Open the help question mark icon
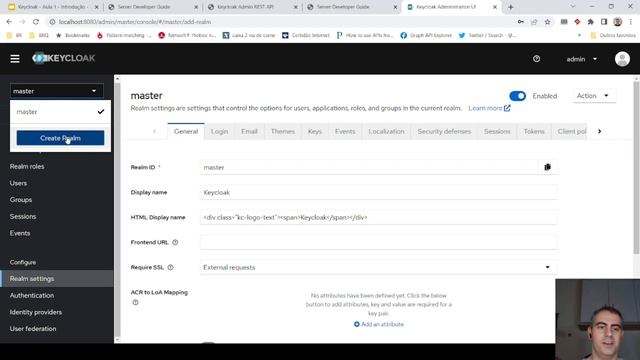 click(536, 59)
